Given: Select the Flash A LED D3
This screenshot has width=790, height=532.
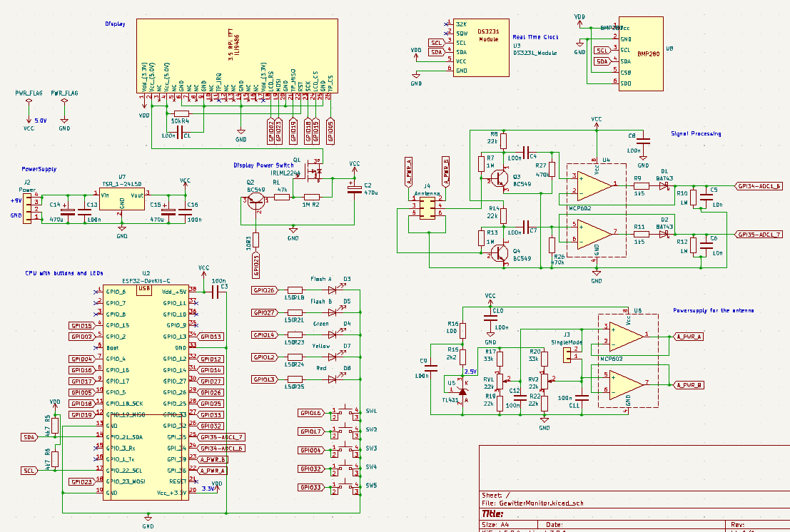Looking at the screenshot, I should coord(333,290).
